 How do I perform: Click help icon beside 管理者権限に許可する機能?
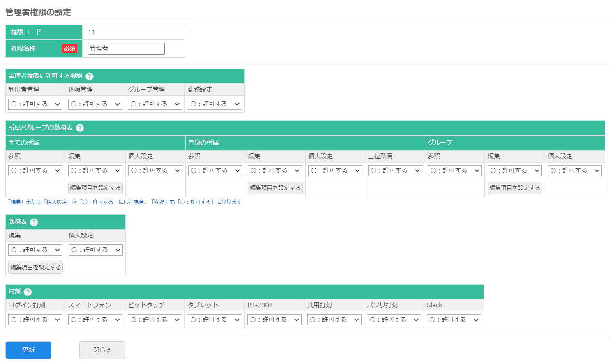click(x=89, y=76)
